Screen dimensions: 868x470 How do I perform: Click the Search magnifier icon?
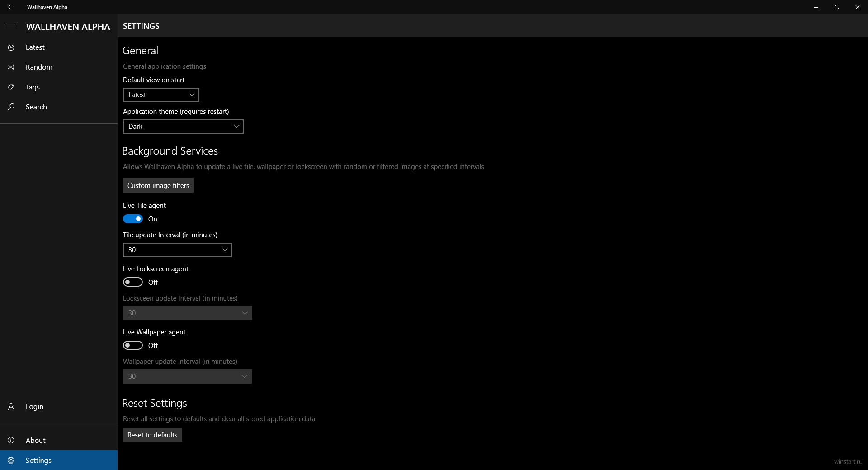tap(11, 107)
